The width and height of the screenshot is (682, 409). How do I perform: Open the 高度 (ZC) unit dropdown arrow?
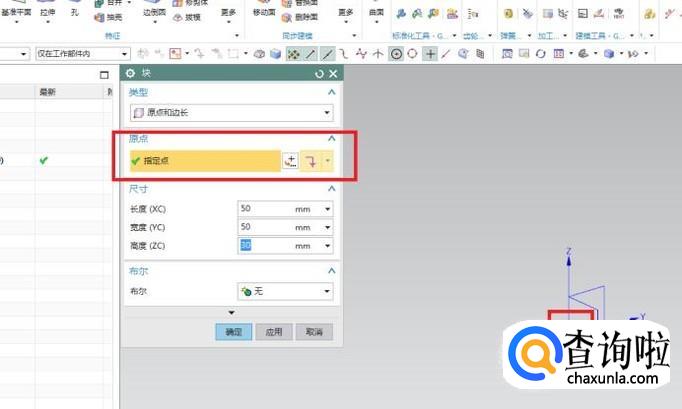pyautogui.click(x=328, y=246)
